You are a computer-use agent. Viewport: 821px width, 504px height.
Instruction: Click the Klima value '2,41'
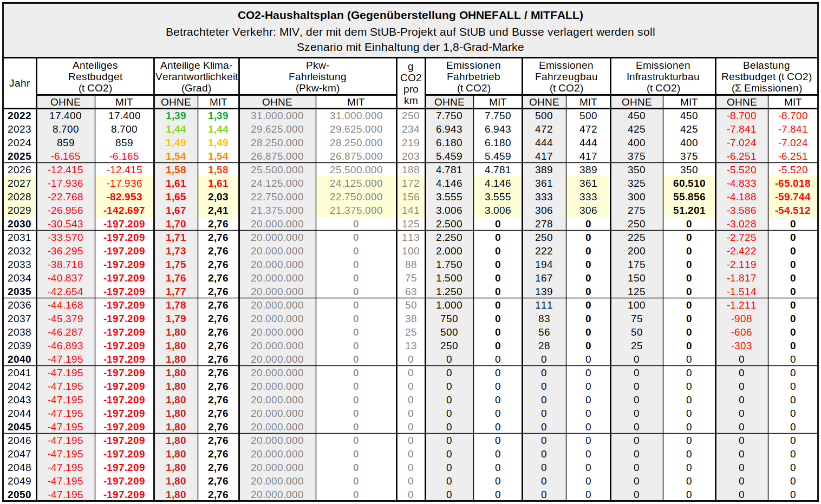pos(218,211)
